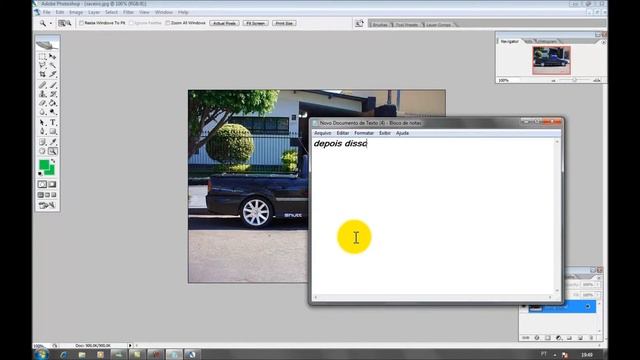Click the Windows Start button
This screenshot has width=640, height=360.
42,354
